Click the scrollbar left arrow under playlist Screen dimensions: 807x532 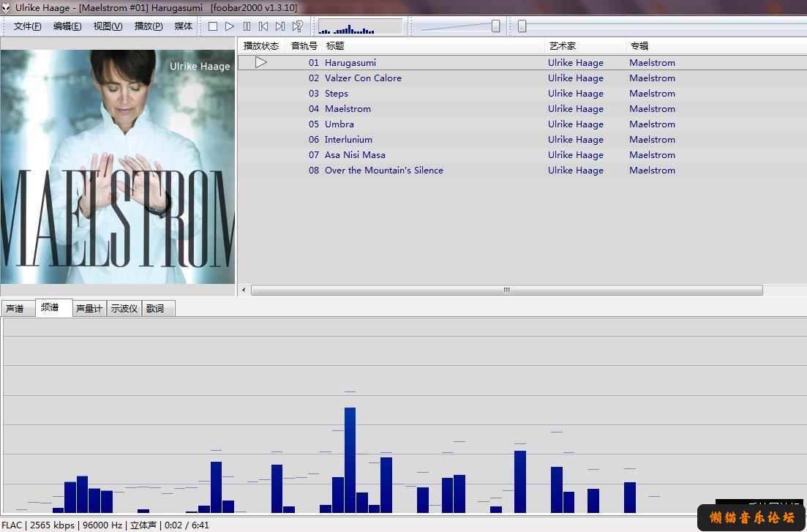pyautogui.click(x=244, y=291)
